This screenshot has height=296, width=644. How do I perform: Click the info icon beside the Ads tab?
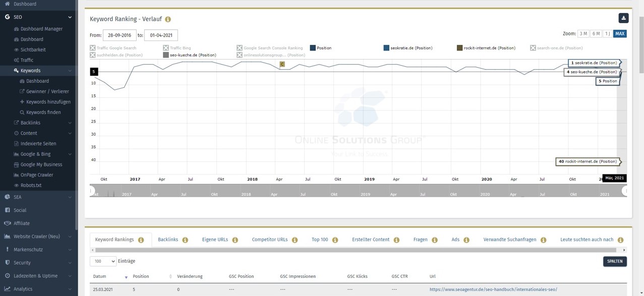pyautogui.click(x=466, y=240)
